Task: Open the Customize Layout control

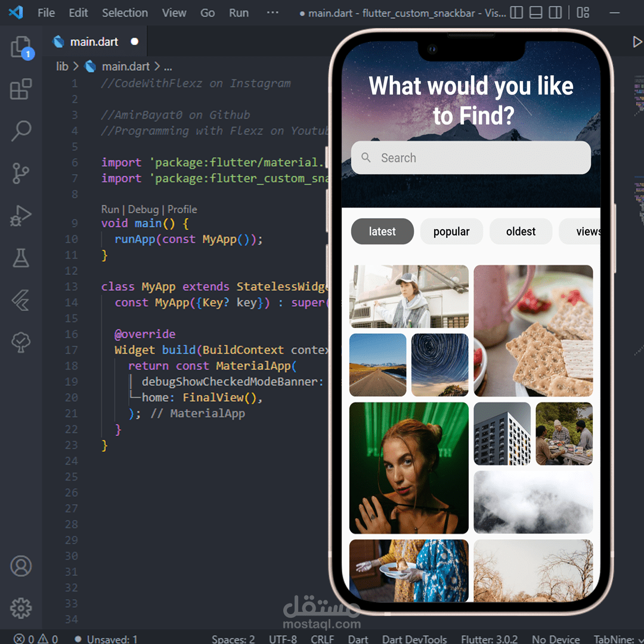Action: point(583,12)
